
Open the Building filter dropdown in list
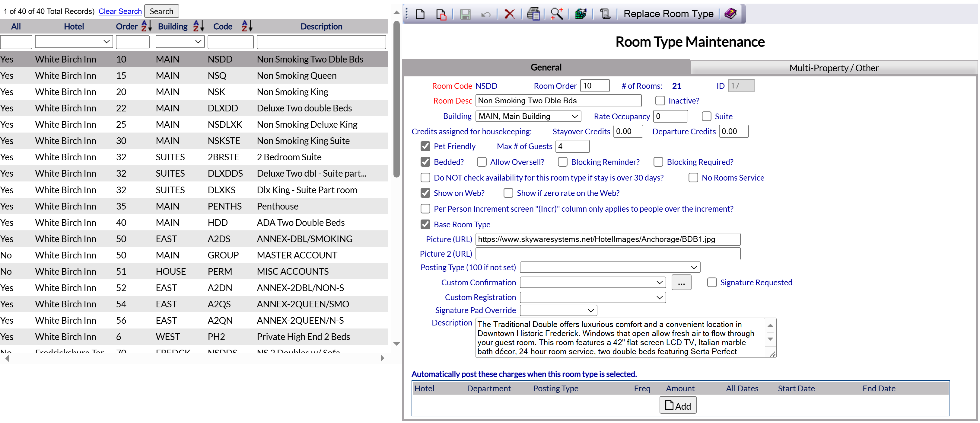[x=180, y=41]
